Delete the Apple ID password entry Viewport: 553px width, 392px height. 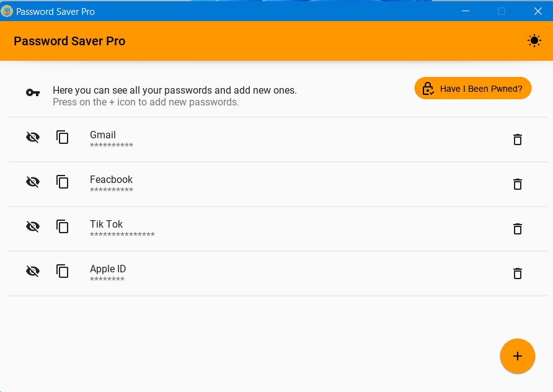[x=518, y=274]
